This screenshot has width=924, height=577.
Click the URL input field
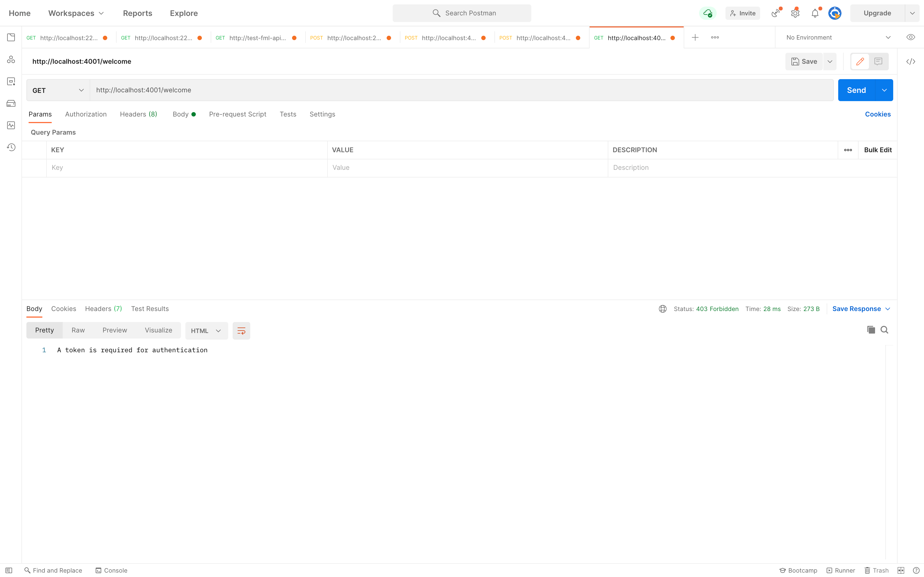[462, 90]
